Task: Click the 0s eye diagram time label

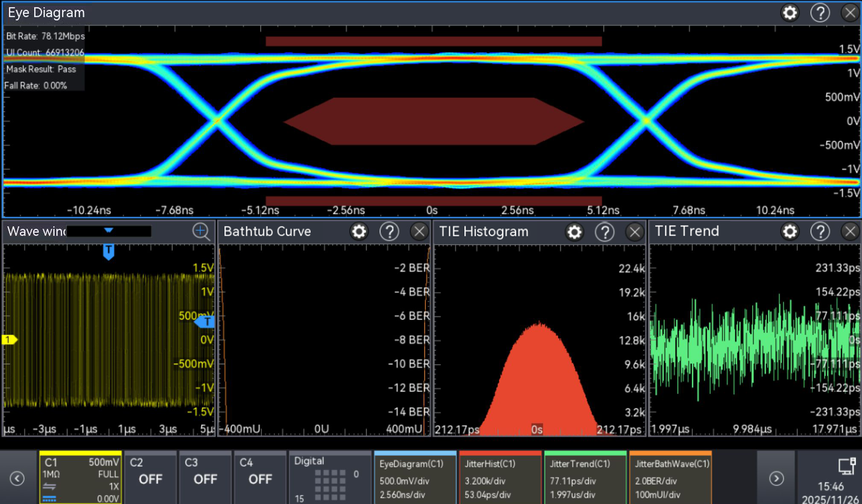Action: [432, 210]
